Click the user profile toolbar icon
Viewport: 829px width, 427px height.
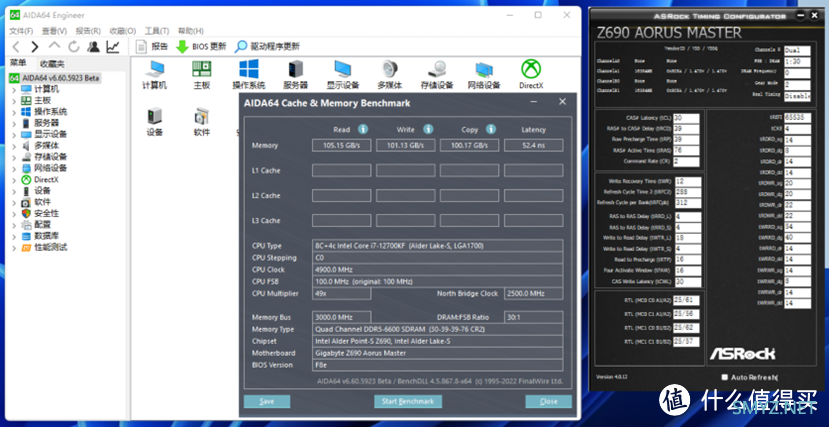tap(94, 47)
